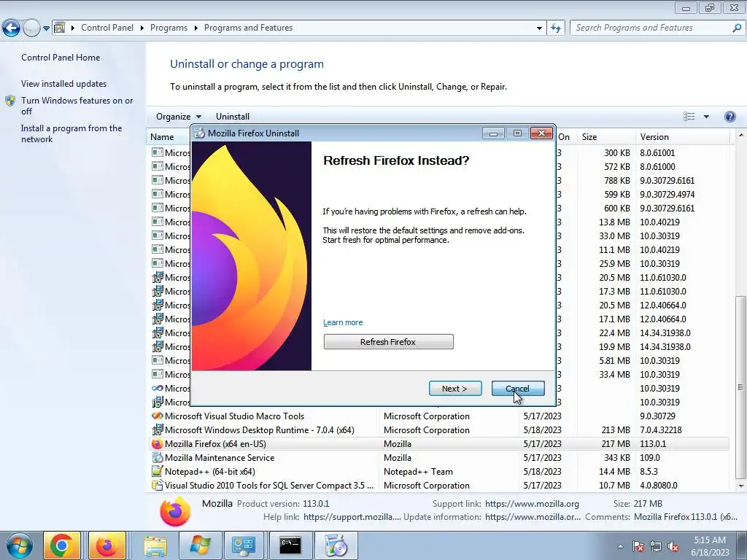This screenshot has height=560, width=747.
Task: Open Turn Windows features on or off
Action: 77,106
